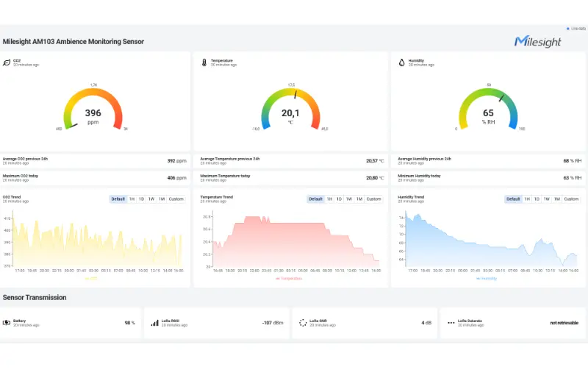Click the Humidity gauge showing 65 % RH
The height and width of the screenshot is (392, 588).
488,109
